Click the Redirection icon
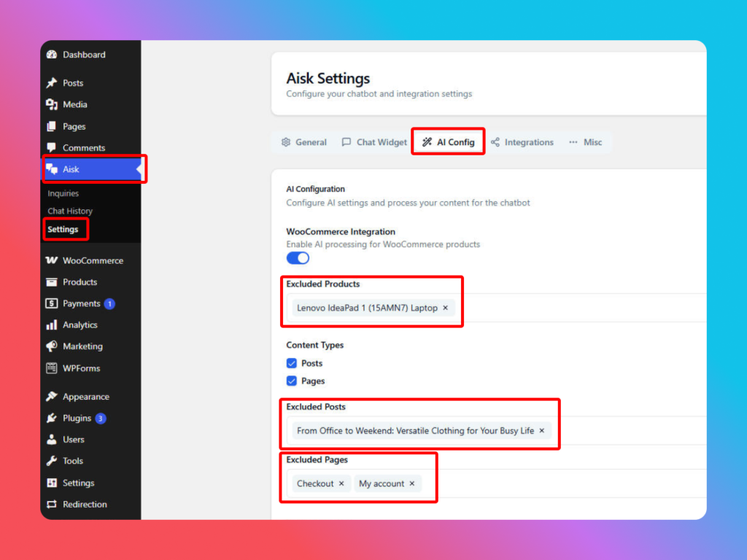The height and width of the screenshot is (560, 747). (x=52, y=505)
